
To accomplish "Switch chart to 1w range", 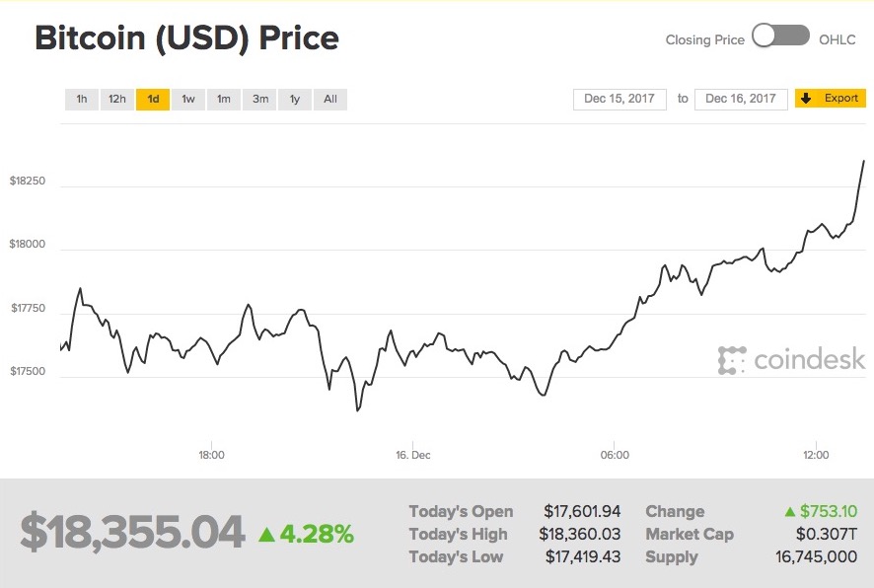I will point(188,99).
